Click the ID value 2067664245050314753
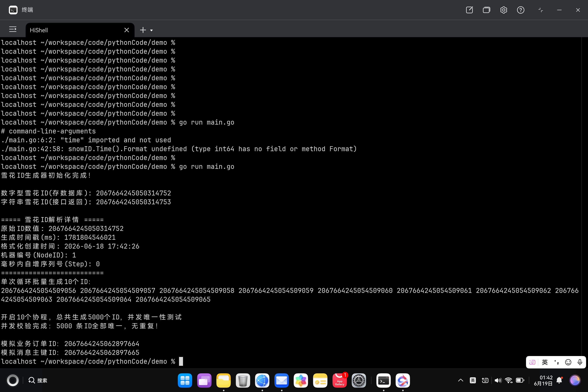 (133, 202)
